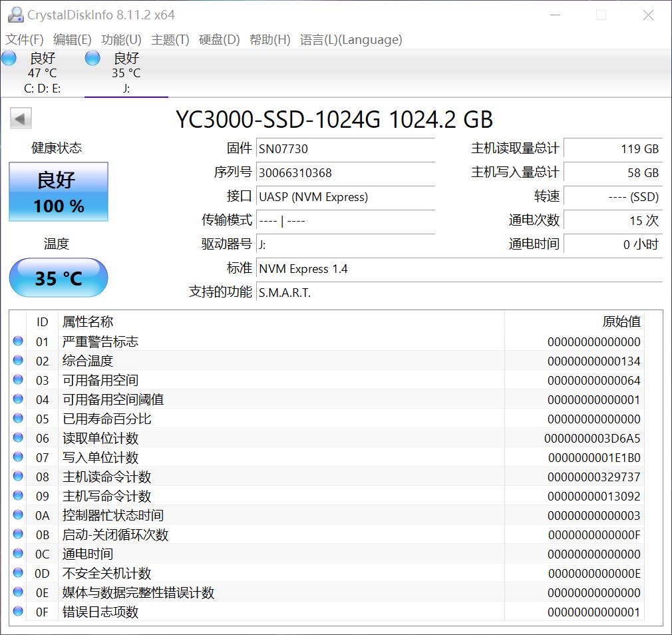Screen dimensions: 672x635
Task: Click the 35 °C temperature display button
Action: point(58,278)
